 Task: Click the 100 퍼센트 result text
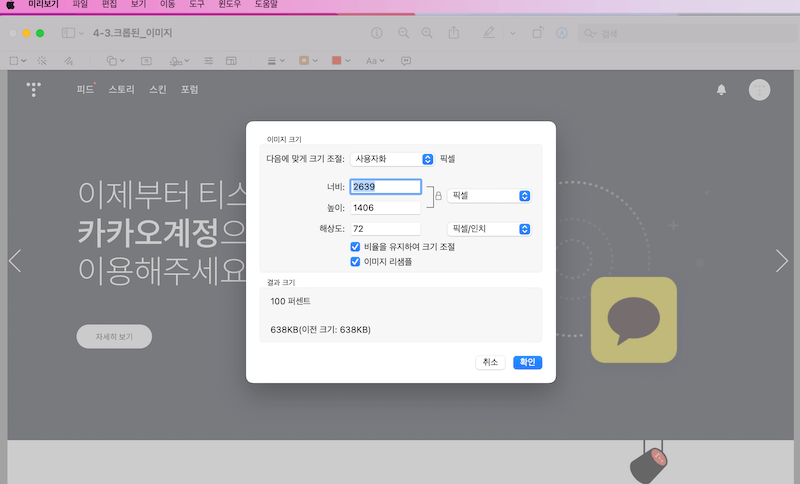pos(290,301)
